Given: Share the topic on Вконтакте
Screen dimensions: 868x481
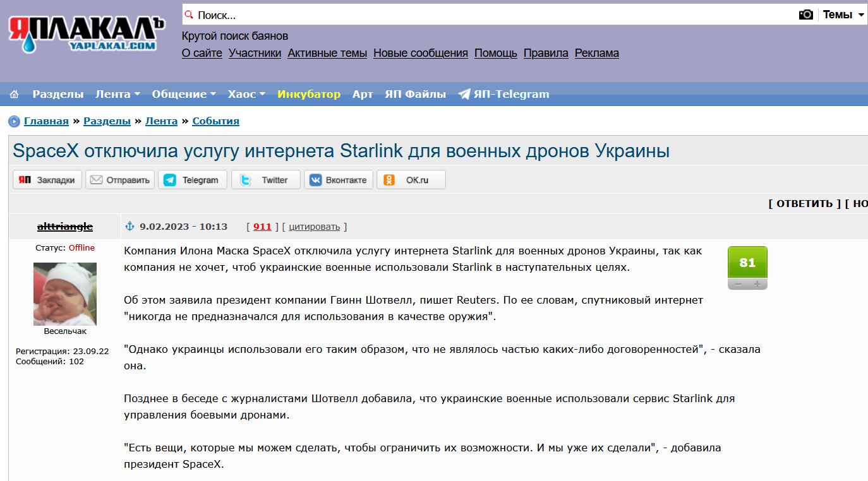Looking at the screenshot, I should (x=339, y=180).
